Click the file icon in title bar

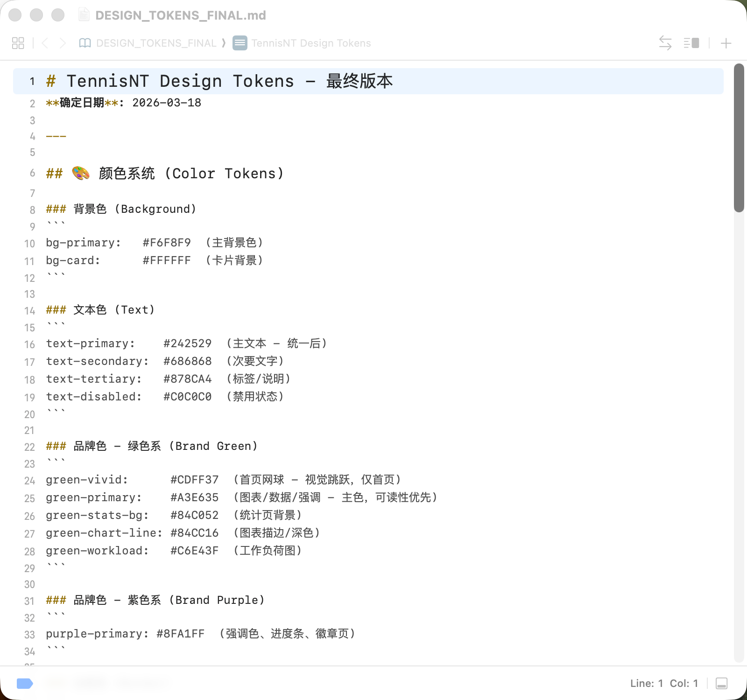tap(84, 15)
